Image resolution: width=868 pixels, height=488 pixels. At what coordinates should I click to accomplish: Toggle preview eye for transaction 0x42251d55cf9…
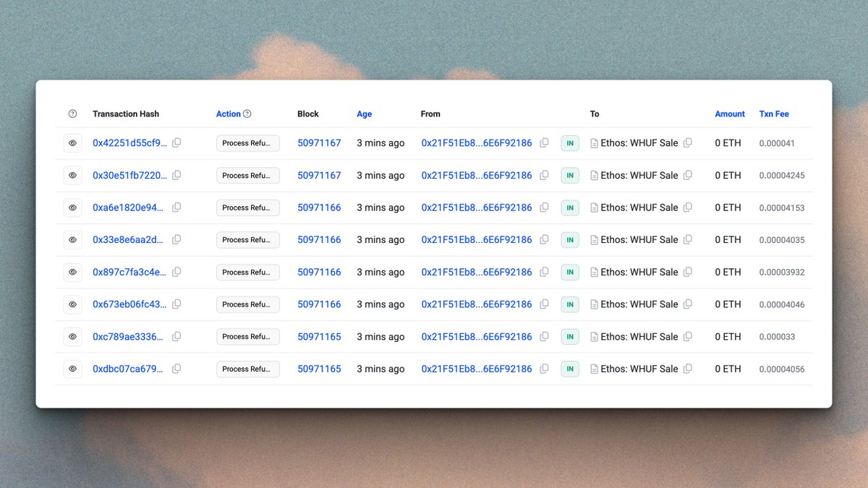72,143
